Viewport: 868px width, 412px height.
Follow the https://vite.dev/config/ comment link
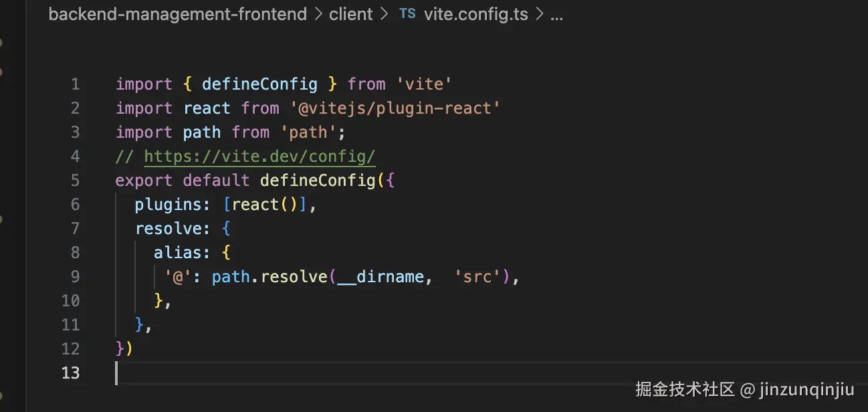click(x=260, y=157)
